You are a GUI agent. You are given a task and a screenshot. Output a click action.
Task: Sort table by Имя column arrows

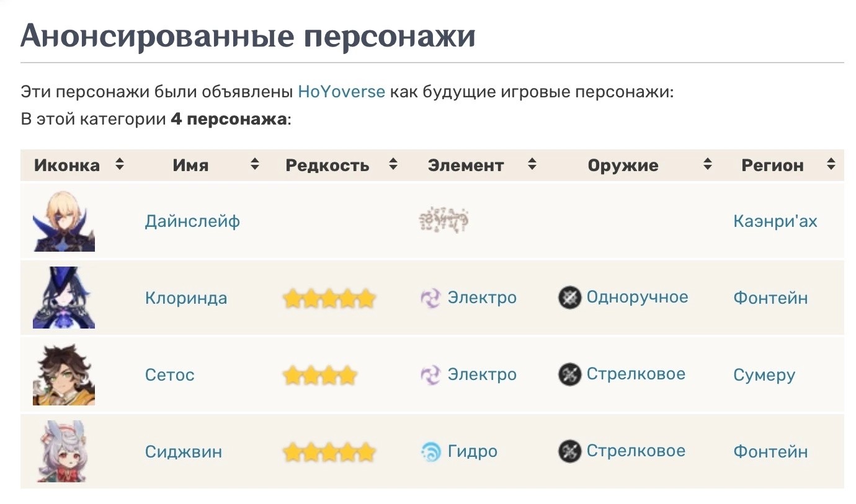click(254, 165)
